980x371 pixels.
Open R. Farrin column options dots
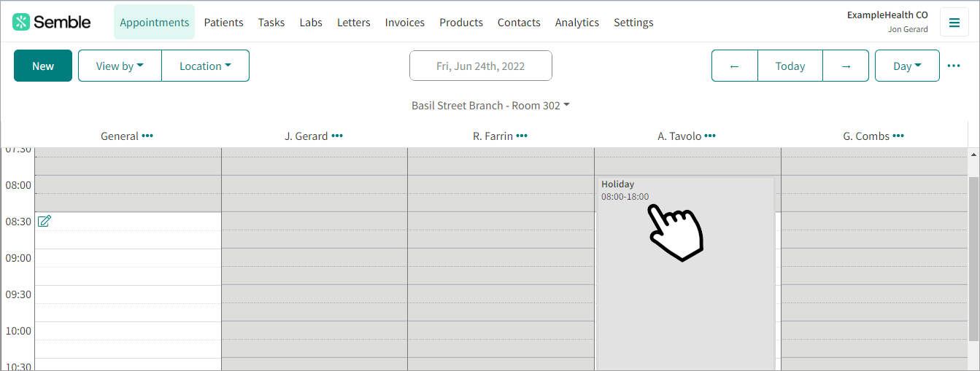click(522, 136)
